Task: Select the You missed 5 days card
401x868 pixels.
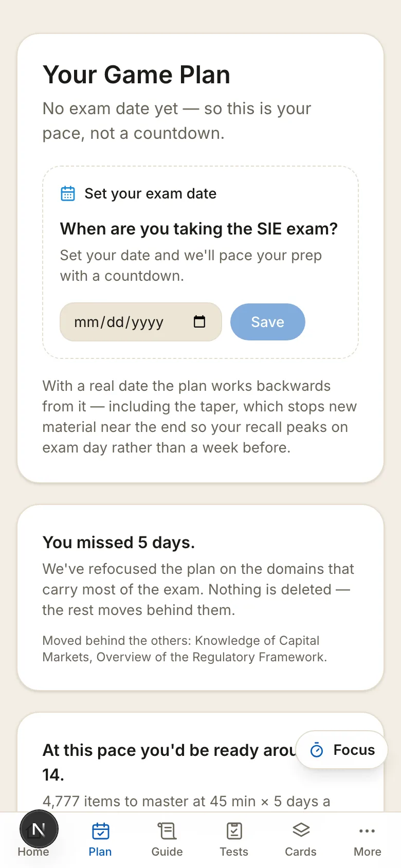Action: click(x=200, y=598)
